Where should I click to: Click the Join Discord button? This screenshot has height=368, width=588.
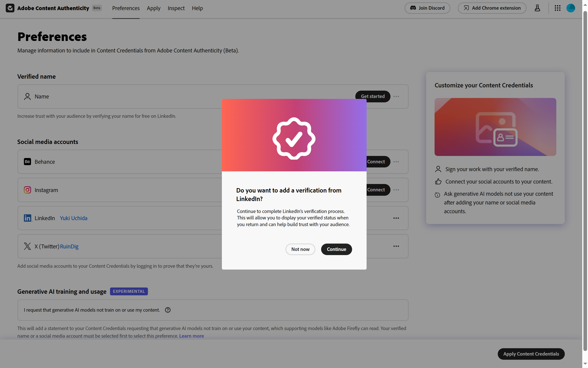pyautogui.click(x=427, y=8)
